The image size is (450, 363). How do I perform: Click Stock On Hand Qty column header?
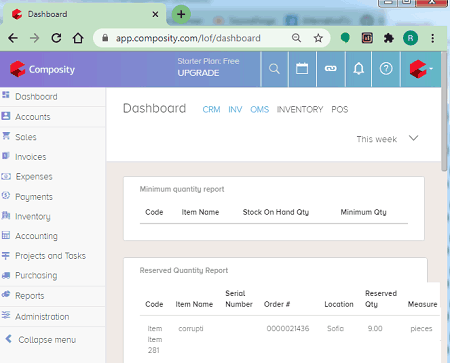276,212
